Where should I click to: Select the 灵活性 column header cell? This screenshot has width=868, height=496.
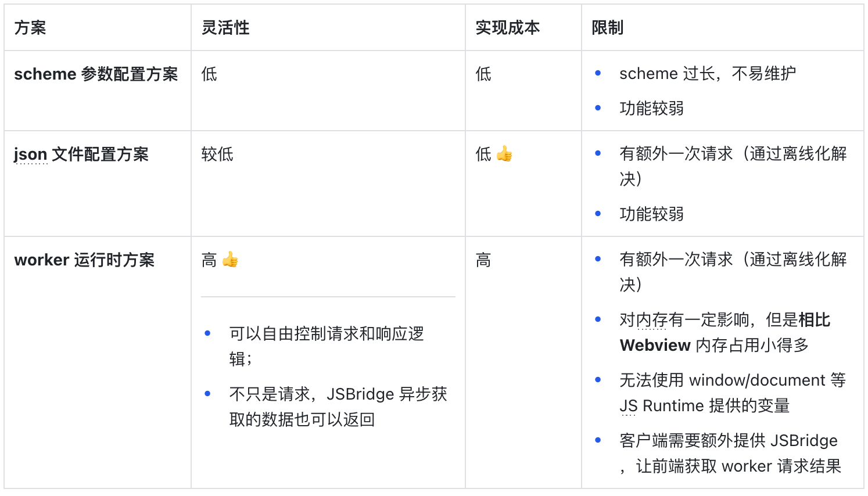(x=225, y=28)
